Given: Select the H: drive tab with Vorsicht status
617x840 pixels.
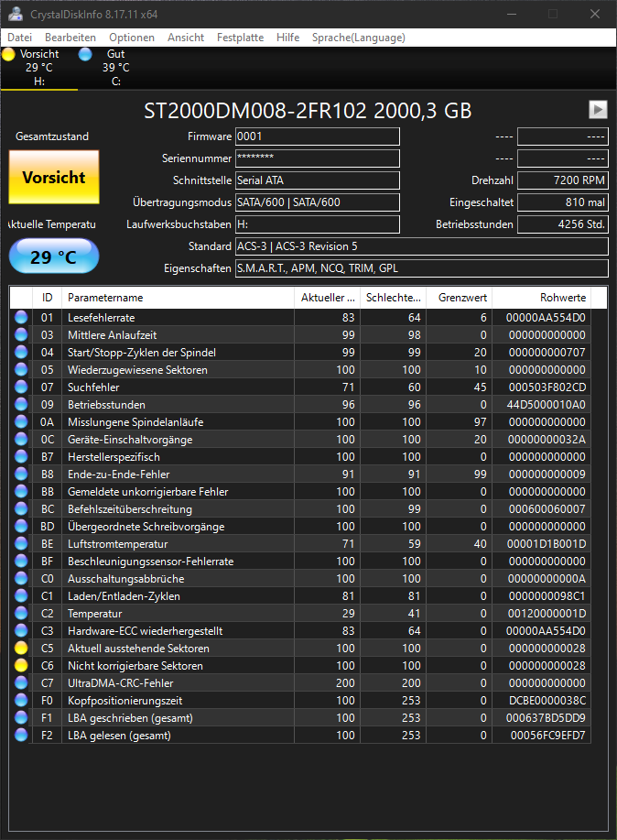Looking at the screenshot, I should (39, 68).
